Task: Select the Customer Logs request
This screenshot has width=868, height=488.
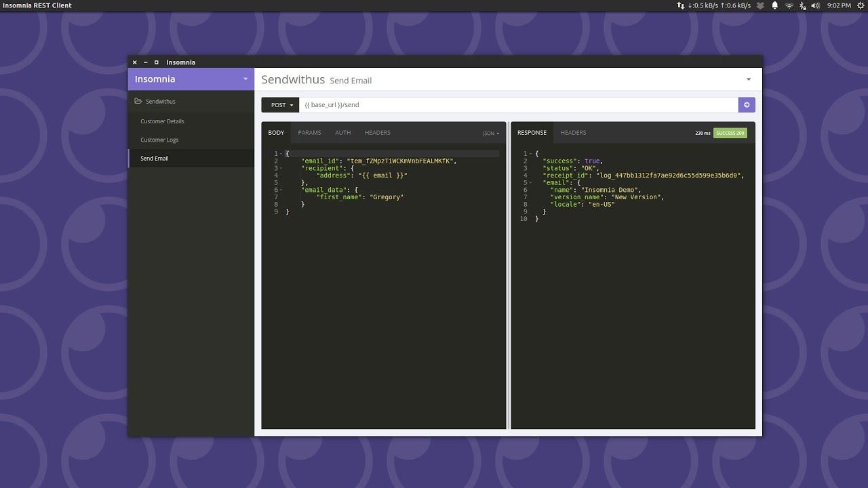Action: 191,140
